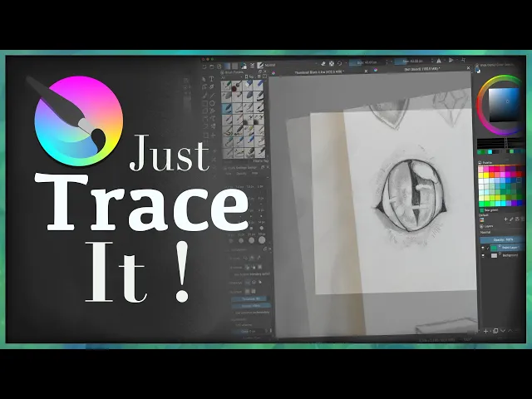Choose the orange swatch in the palette
The height and width of the screenshot is (399, 532).
coord(491,174)
